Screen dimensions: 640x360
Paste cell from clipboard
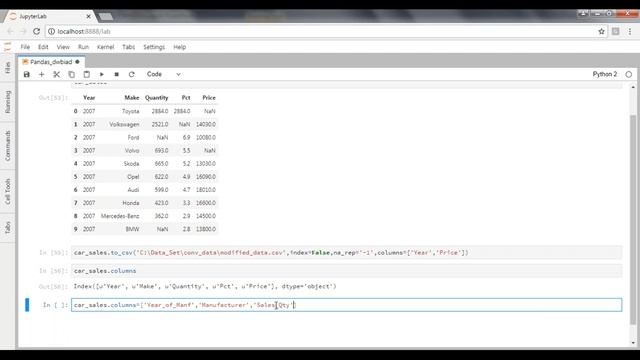(87, 74)
